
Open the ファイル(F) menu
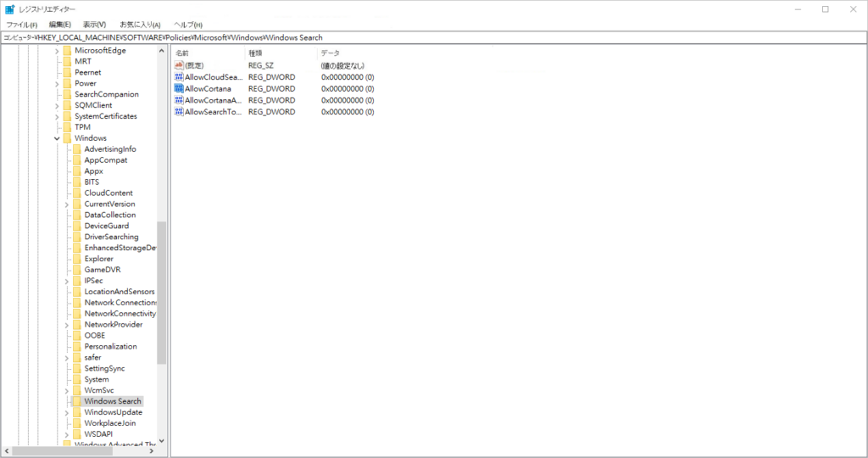(x=22, y=25)
